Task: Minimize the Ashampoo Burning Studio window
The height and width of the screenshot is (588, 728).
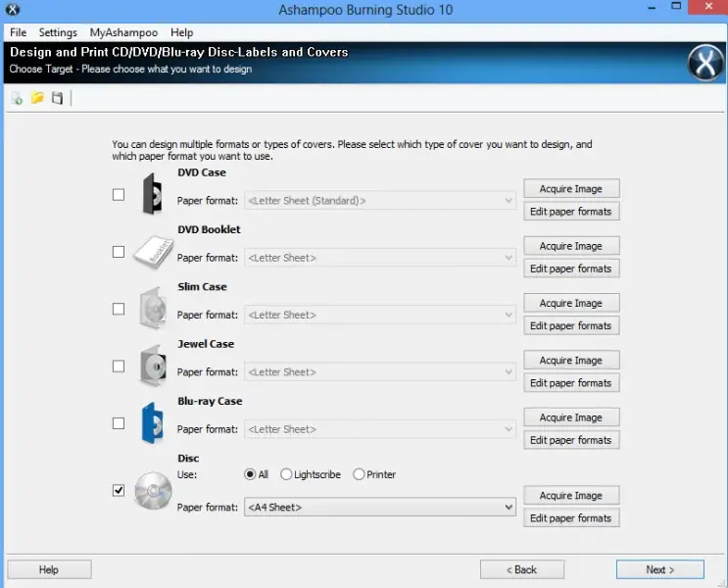Action: click(x=652, y=8)
